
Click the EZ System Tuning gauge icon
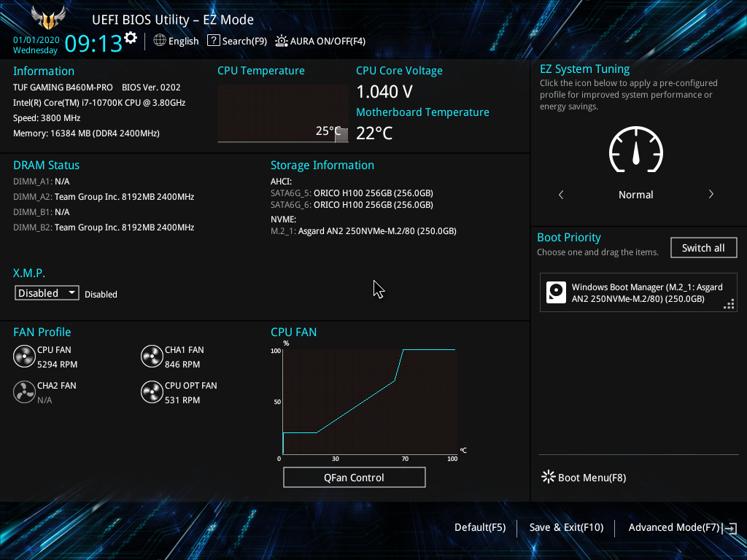pyautogui.click(x=636, y=149)
